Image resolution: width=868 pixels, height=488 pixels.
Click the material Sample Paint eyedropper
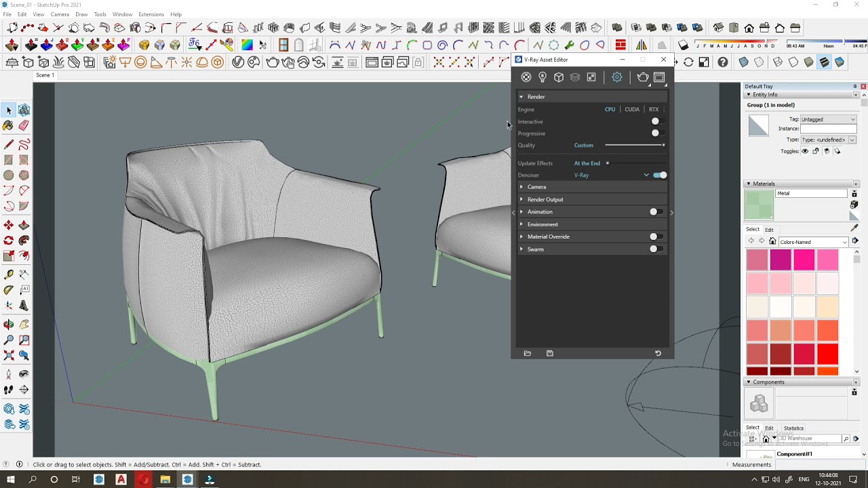click(x=854, y=228)
